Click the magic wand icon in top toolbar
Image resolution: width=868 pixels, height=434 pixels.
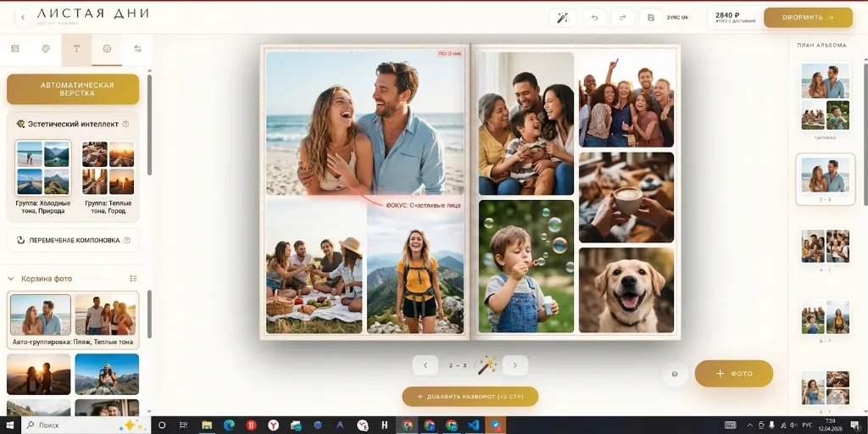tap(562, 17)
